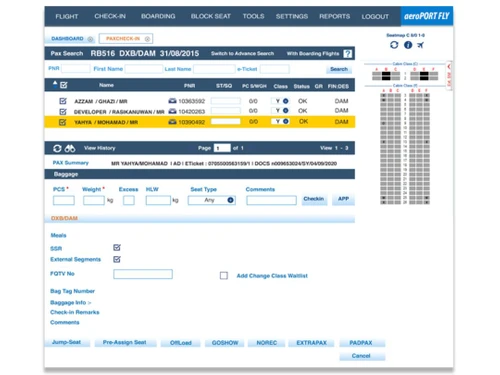Open seatmap info icon
The height and width of the screenshot is (375, 500).
click(408, 45)
